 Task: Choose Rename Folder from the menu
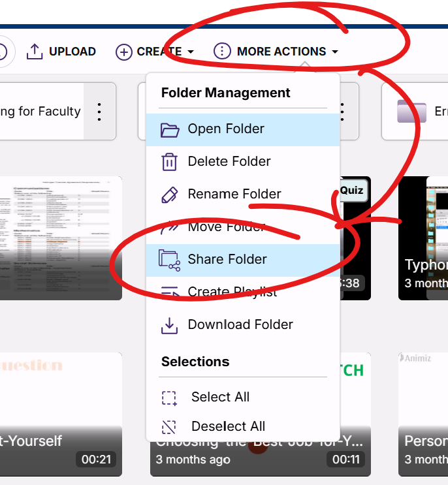[243, 195]
